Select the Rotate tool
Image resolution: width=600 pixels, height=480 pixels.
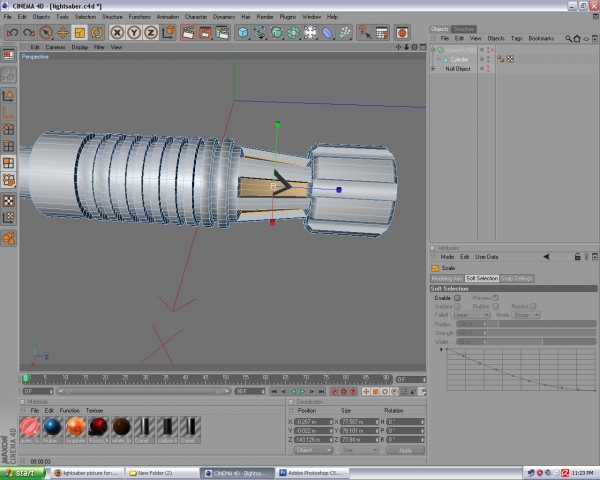pos(96,33)
